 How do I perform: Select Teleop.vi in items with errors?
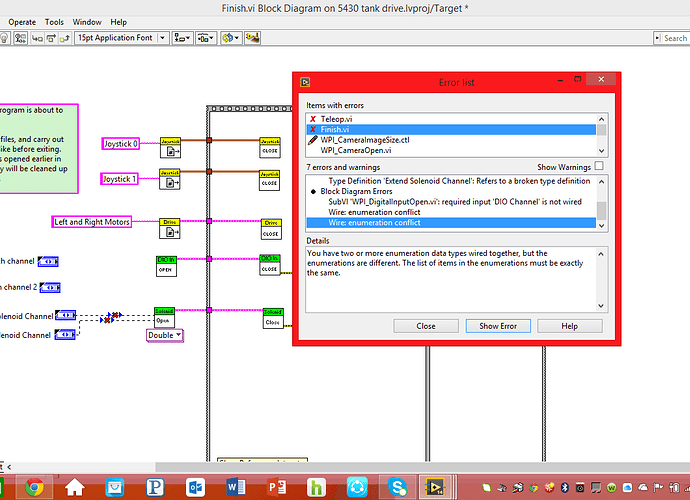coord(451,119)
